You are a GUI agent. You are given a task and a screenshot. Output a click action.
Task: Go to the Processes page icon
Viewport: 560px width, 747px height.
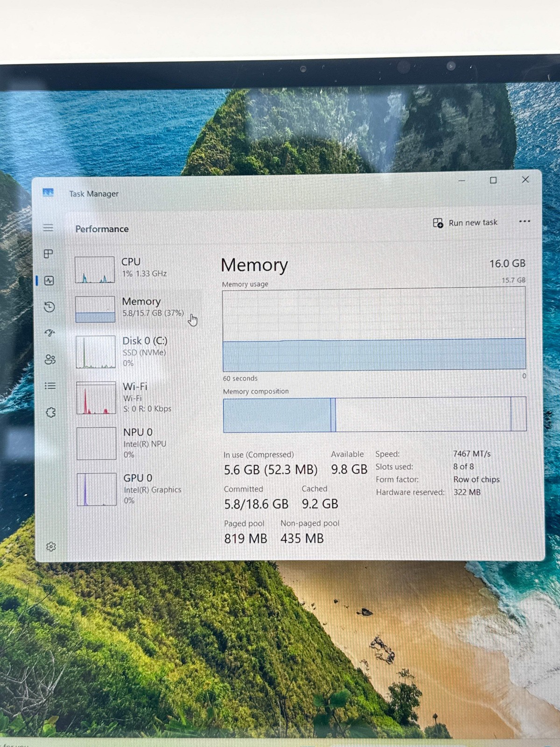pyautogui.click(x=49, y=254)
